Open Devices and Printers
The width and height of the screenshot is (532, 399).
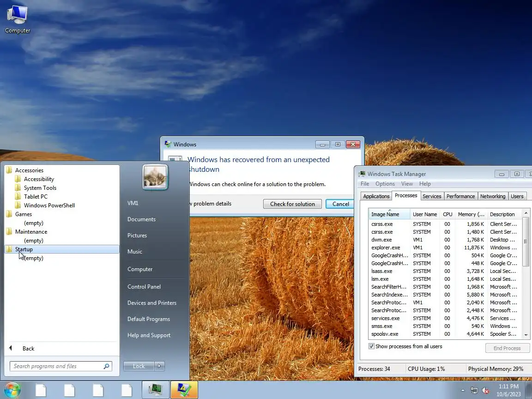[x=151, y=302]
